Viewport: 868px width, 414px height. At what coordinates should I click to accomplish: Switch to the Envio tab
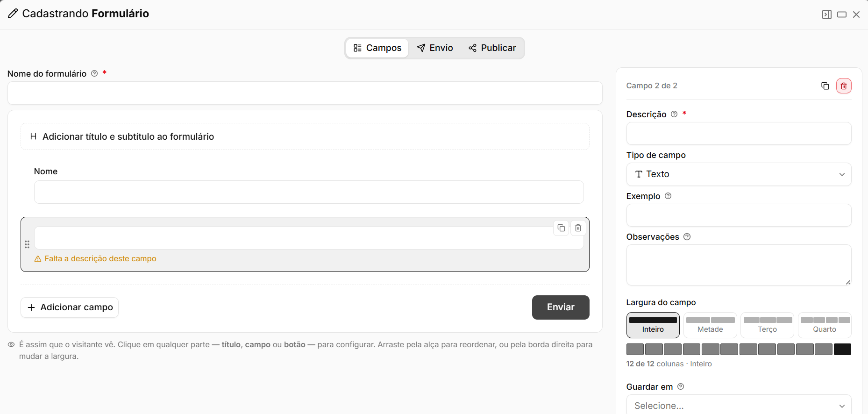coord(435,48)
